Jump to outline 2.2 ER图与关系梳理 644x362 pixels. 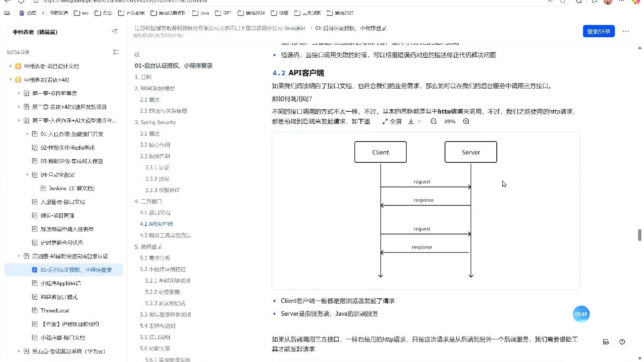point(164,111)
